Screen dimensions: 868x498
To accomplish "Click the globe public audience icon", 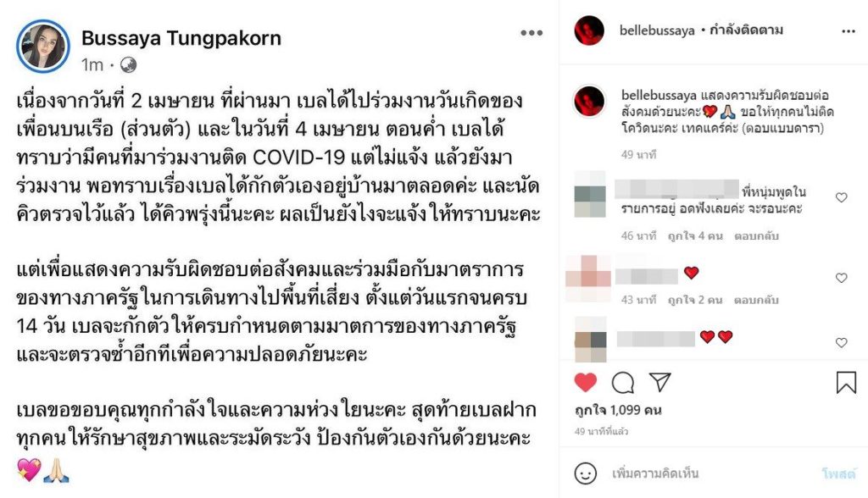I will (x=129, y=65).
